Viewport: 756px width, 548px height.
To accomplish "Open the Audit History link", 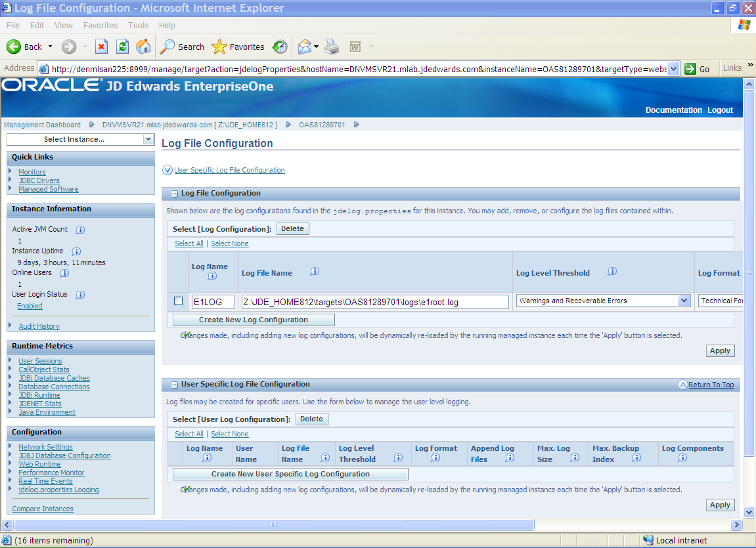I will point(39,326).
